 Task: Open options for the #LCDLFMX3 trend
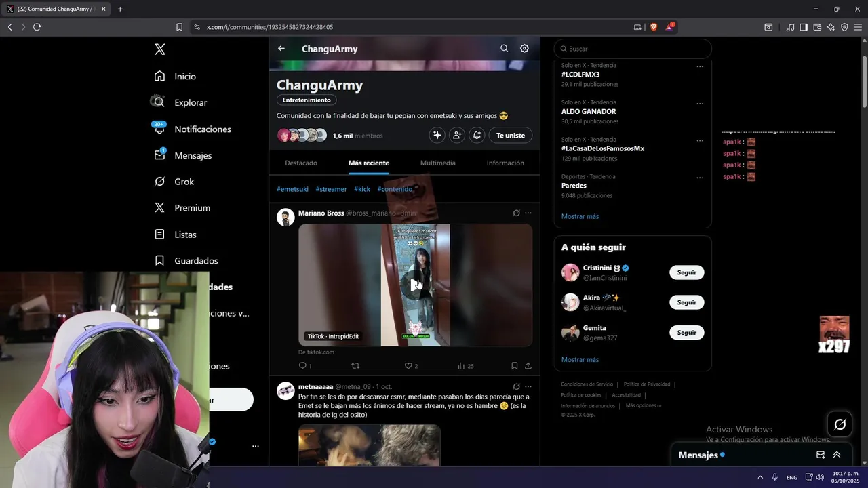click(700, 66)
